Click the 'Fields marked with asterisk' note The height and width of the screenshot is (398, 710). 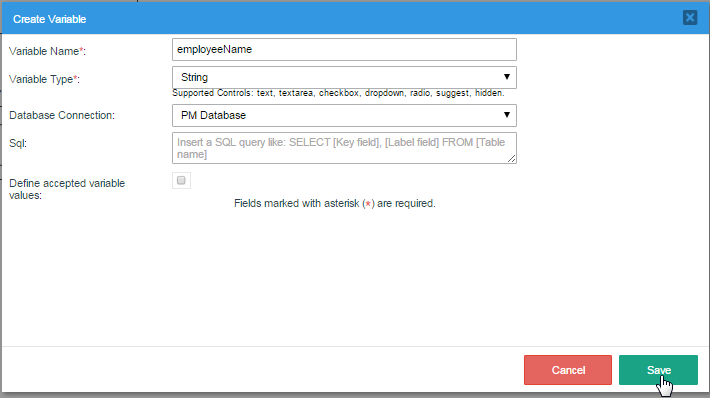[x=335, y=203]
